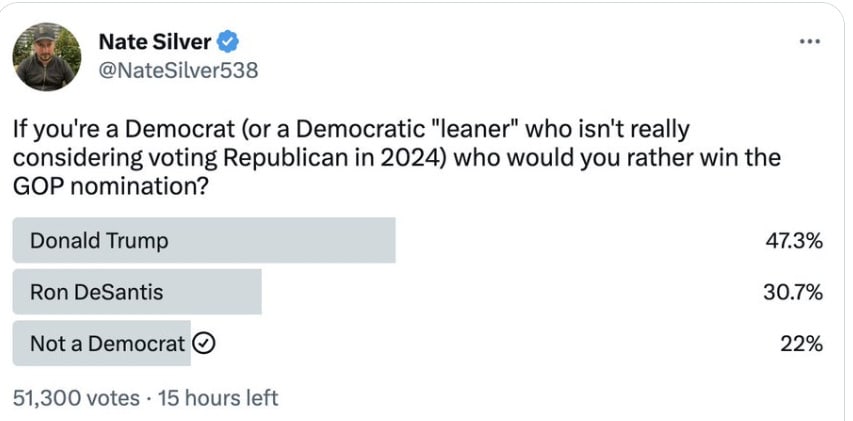Image resolution: width=853 pixels, height=421 pixels.
Task: Click the 30.7% result value
Action: pos(793,293)
